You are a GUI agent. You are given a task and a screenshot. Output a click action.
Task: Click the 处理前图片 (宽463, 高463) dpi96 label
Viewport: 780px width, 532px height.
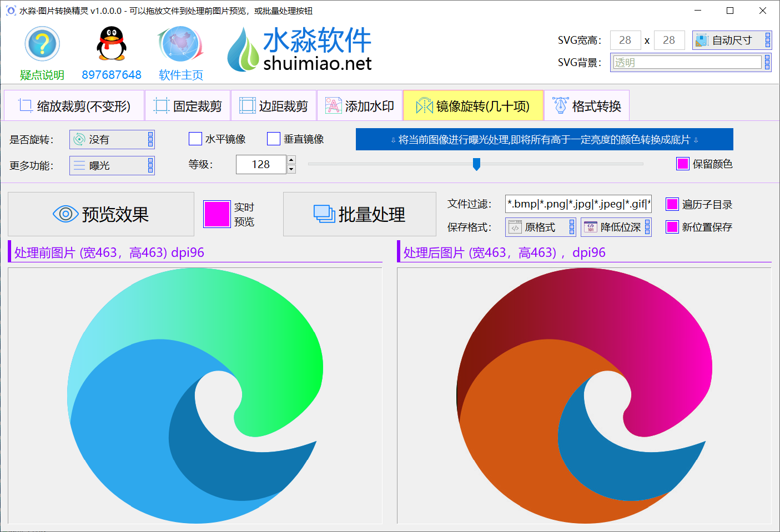click(x=109, y=253)
